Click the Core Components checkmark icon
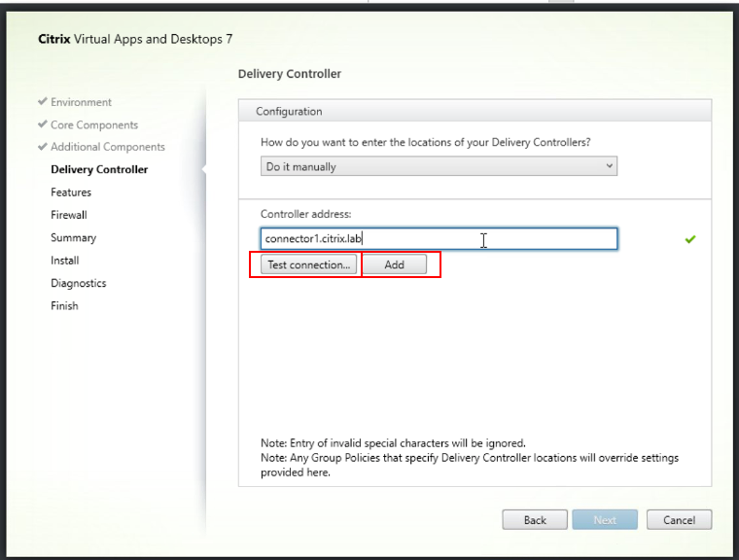Screen dimensions: 739x560 (43, 124)
